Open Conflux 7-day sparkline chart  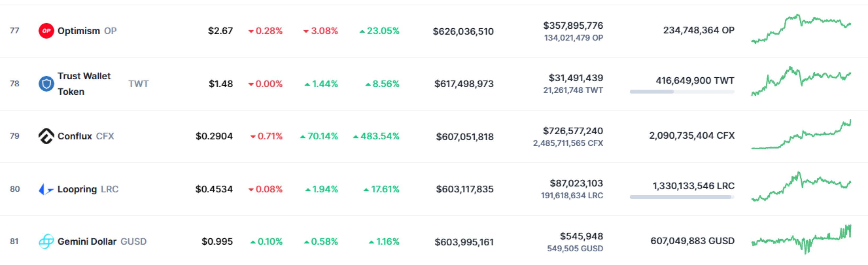click(801, 134)
